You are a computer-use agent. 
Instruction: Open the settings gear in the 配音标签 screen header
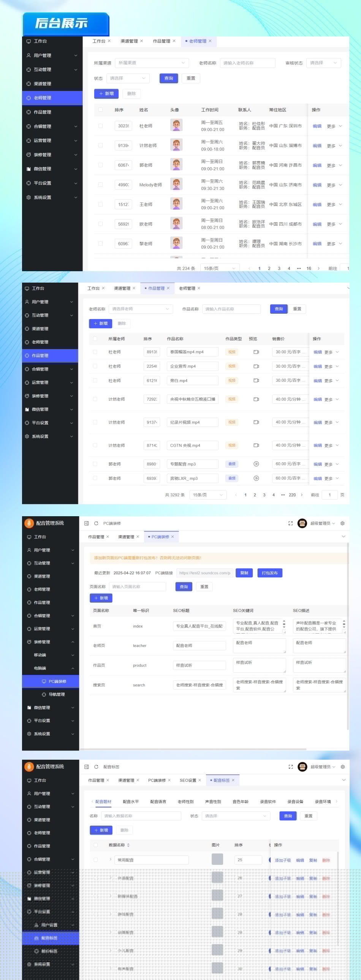point(342,767)
